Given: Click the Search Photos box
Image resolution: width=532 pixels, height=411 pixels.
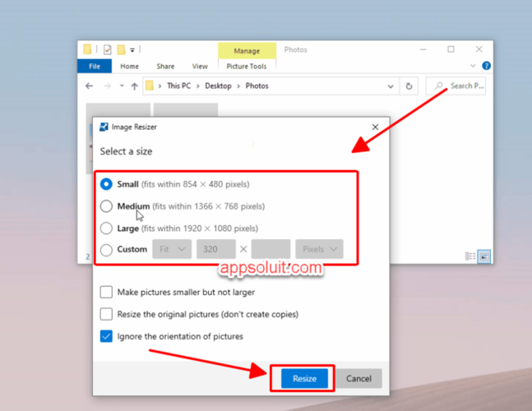Looking at the screenshot, I should [456, 85].
